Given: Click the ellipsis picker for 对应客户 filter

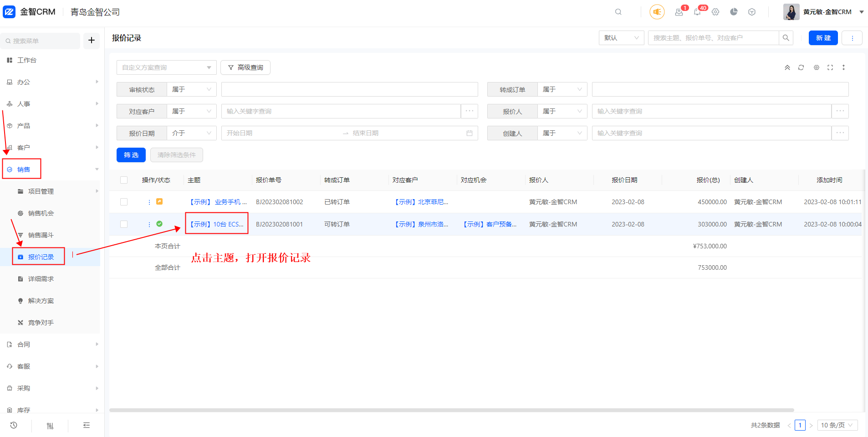Looking at the screenshot, I should (x=470, y=111).
